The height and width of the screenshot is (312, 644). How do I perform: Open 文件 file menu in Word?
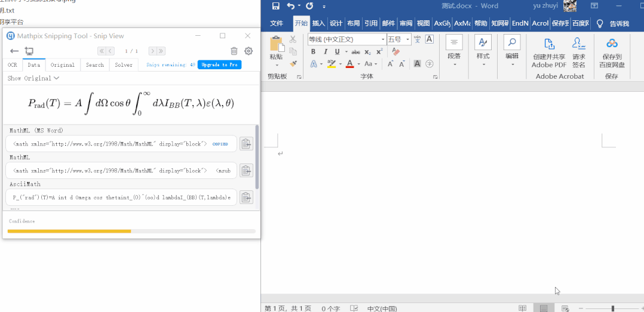click(277, 23)
